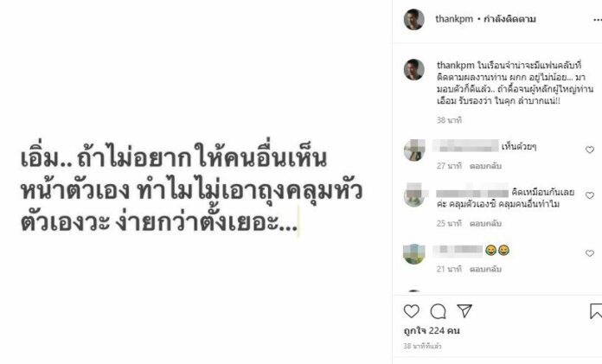Like the post with the heart icon
Image resolution: width=602 pixels, height=364 pixels.
[411, 311]
